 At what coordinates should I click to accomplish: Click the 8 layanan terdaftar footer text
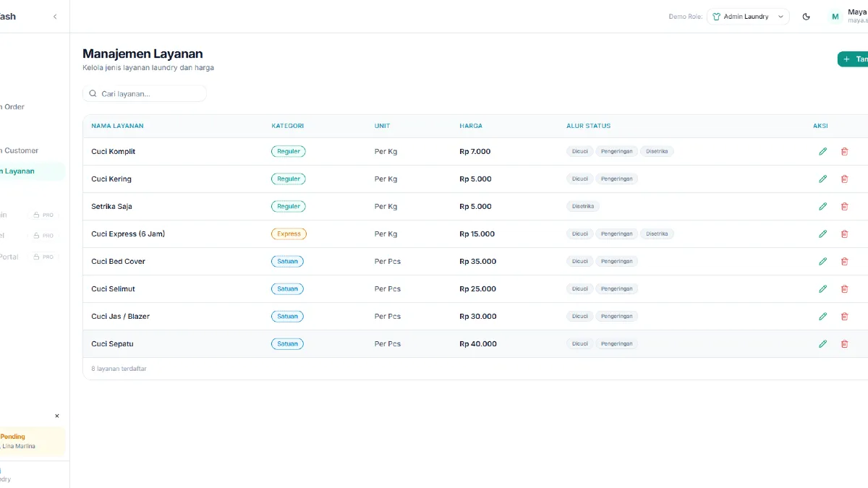pos(119,369)
